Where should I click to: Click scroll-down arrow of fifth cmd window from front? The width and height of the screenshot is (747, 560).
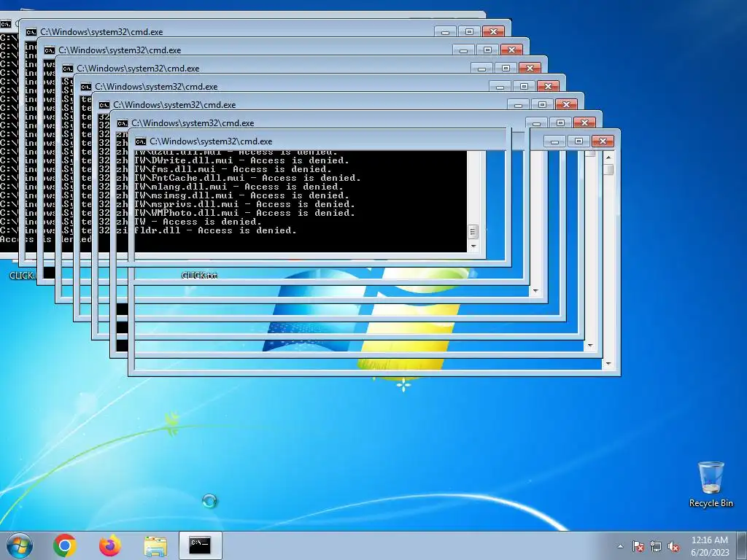coord(535,291)
